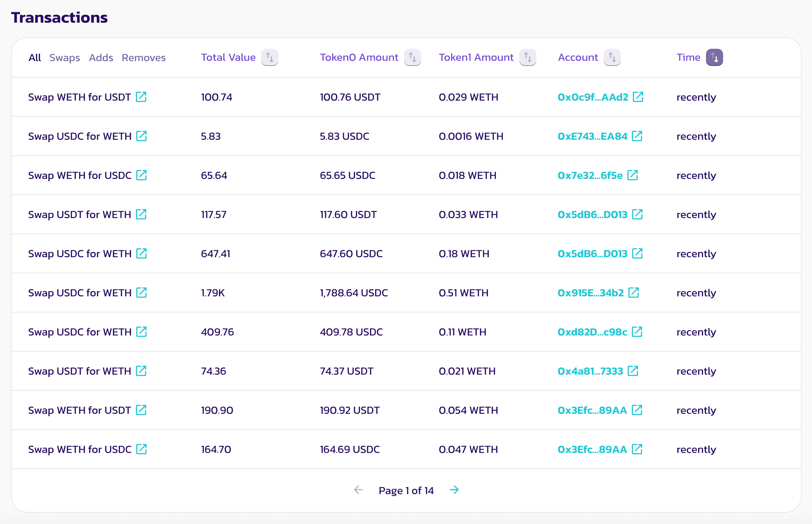Open external link icon beside account 0xE743...EA84
The width and height of the screenshot is (812, 524).
(x=637, y=136)
